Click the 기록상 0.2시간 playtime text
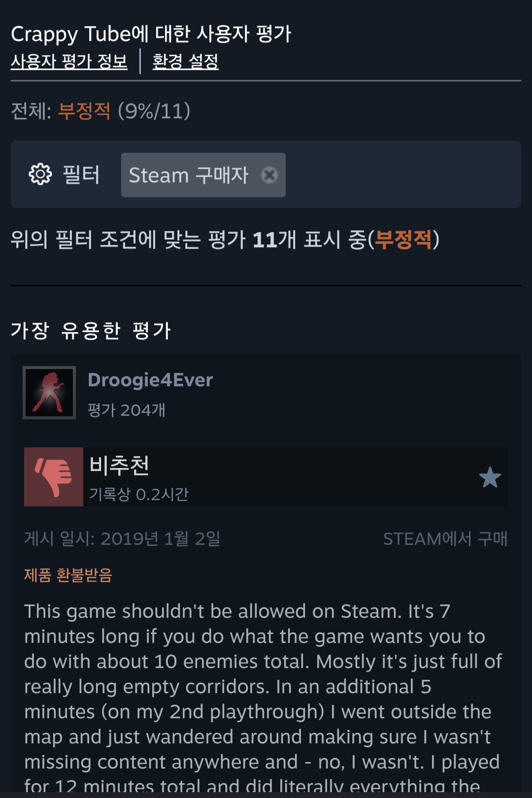This screenshot has width=532, height=798. pos(139,494)
